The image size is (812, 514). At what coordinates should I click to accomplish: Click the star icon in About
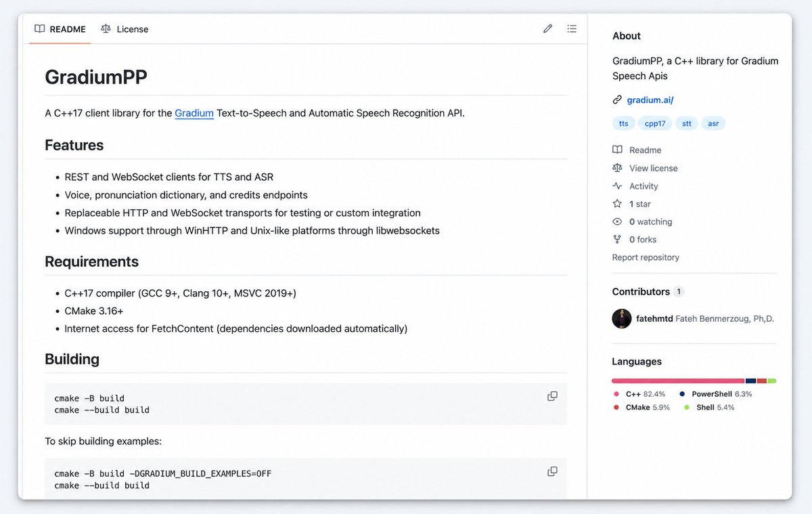point(617,204)
